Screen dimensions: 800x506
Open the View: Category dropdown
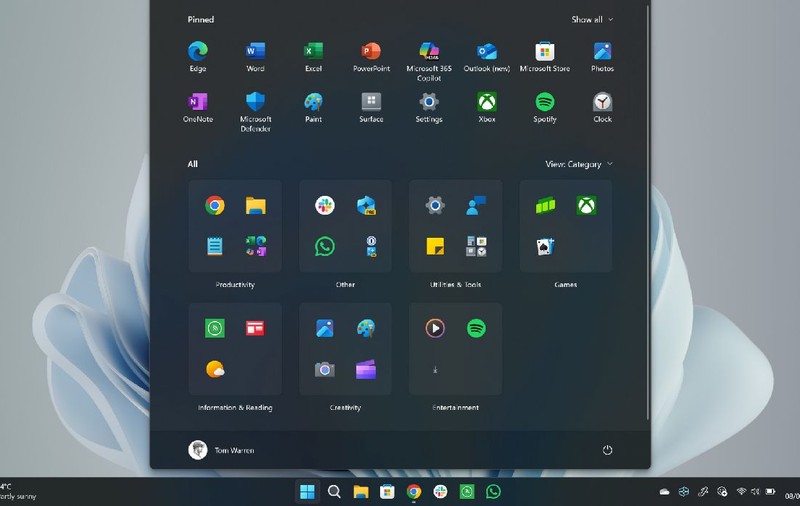[579, 164]
